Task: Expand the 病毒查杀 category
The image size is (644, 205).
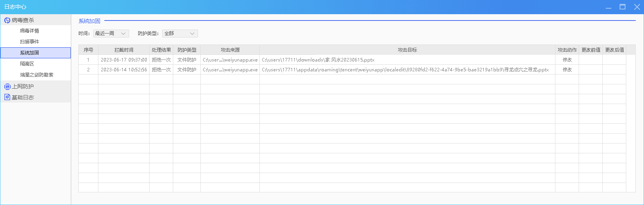Action: coord(35,20)
